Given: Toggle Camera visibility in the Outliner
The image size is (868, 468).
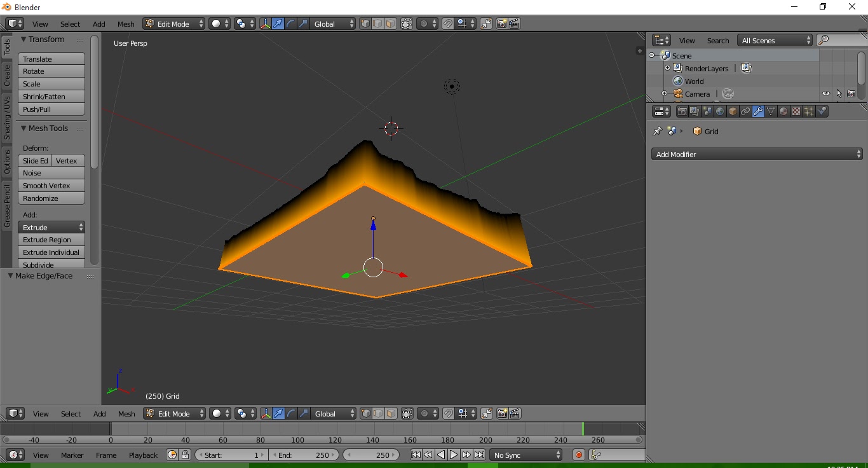Looking at the screenshot, I should click(x=825, y=93).
